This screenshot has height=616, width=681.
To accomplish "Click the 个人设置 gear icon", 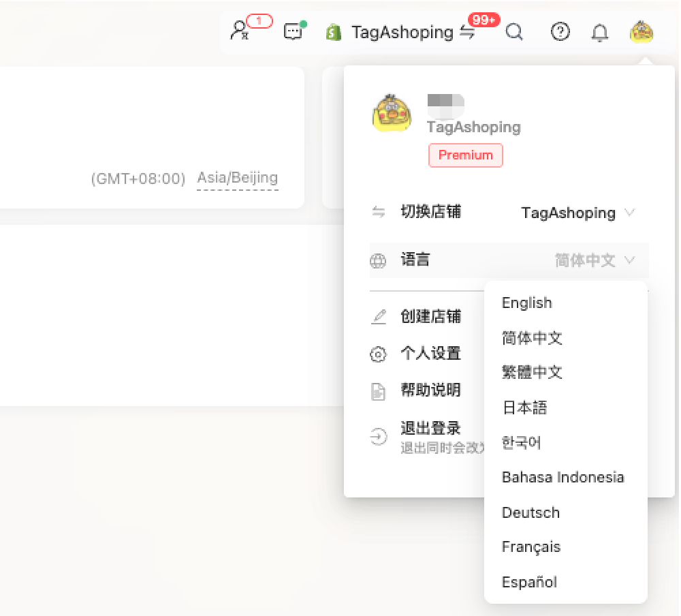I will coord(378,354).
